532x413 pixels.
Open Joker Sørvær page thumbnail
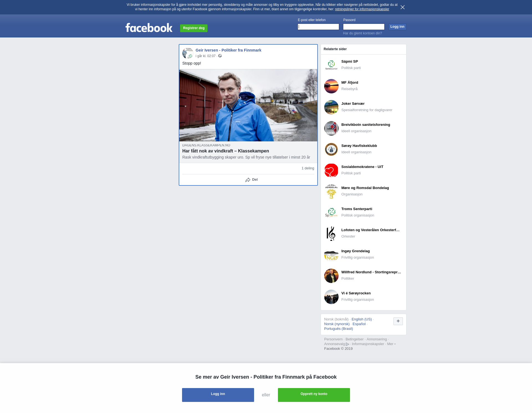pyautogui.click(x=331, y=107)
